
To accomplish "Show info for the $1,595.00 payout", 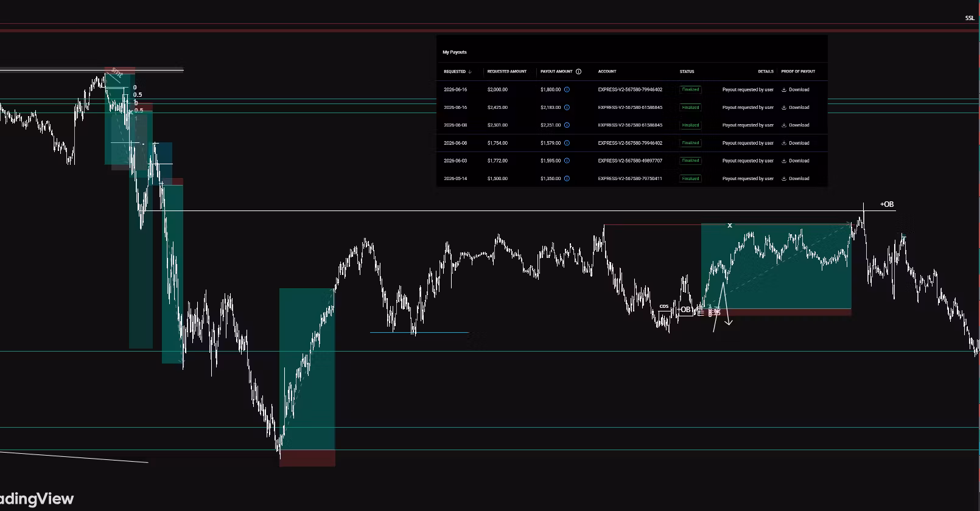I will [x=567, y=161].
